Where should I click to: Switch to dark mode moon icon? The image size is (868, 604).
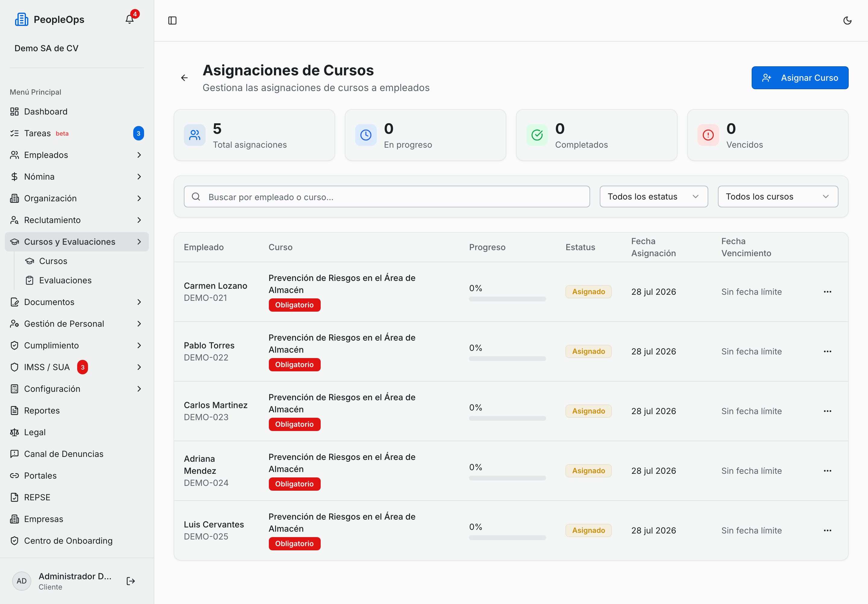(x=848, y=20)
